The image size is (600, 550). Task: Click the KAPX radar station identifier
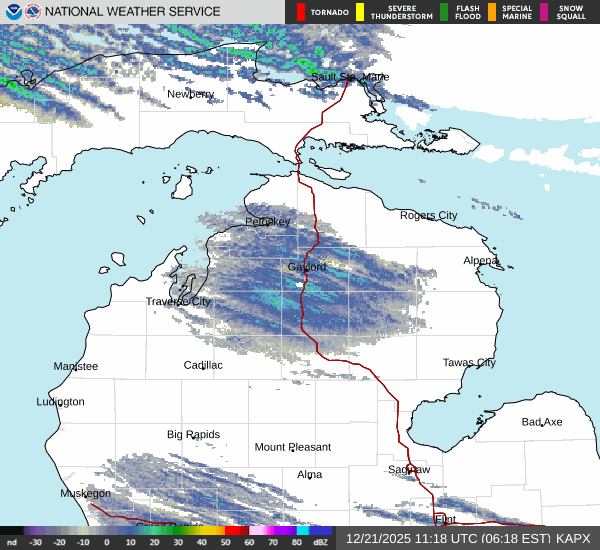tap(573, 538)
